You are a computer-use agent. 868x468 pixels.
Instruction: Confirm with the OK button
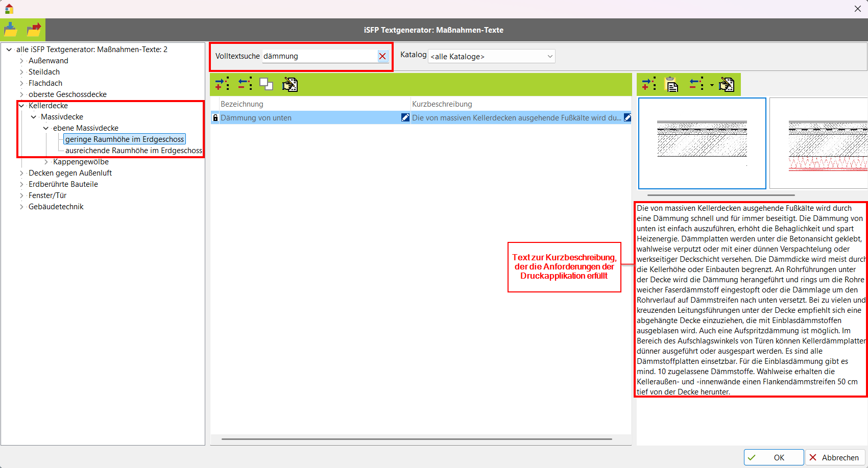(x=774, y=457)
